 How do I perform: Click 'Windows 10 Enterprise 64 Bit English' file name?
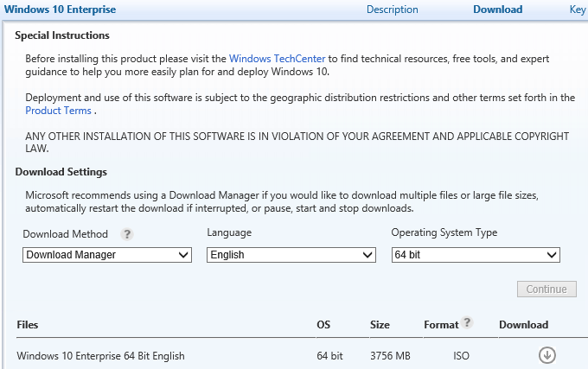click(100, 356)
